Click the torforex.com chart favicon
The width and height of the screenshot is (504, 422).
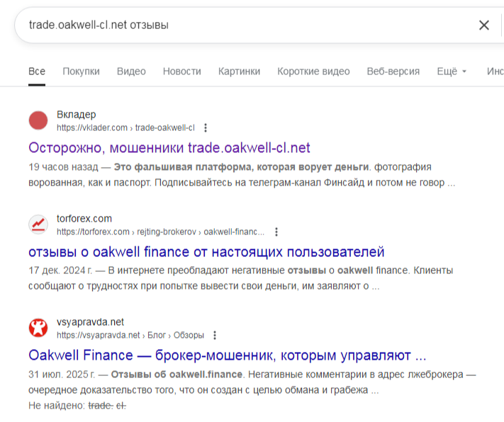[38, 224]
